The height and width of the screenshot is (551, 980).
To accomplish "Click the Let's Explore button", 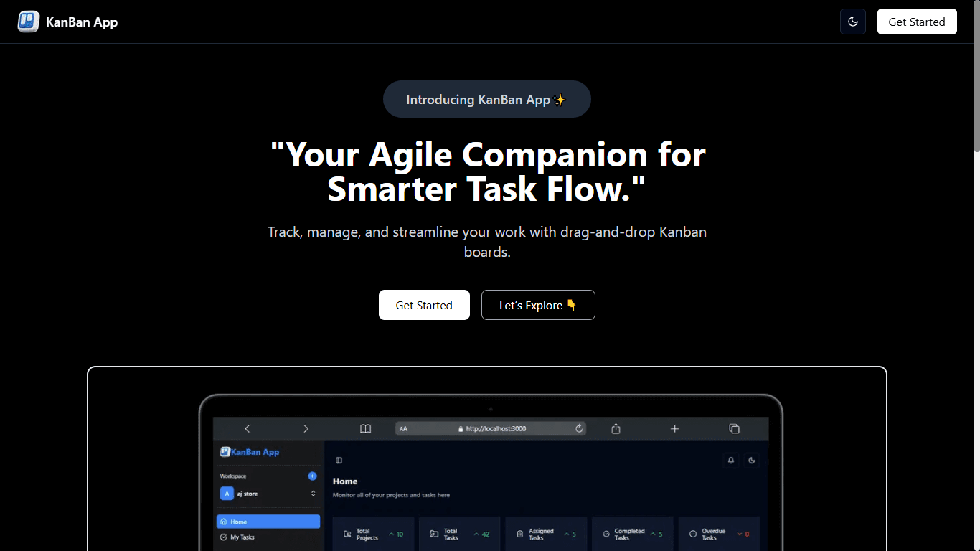I will point(537,305).
